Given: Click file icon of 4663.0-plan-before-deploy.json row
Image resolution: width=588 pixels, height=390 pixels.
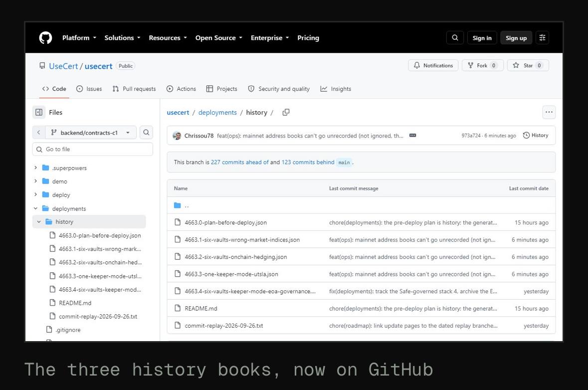Looking at the screenshot, I should [x=178, y=222].
